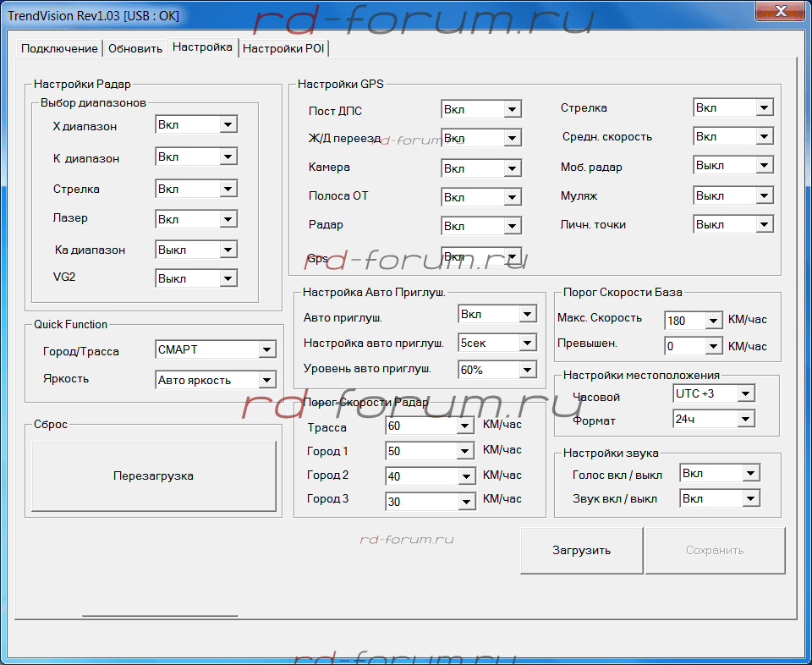Open the Город 3 speed dropdown

(430, 501)
